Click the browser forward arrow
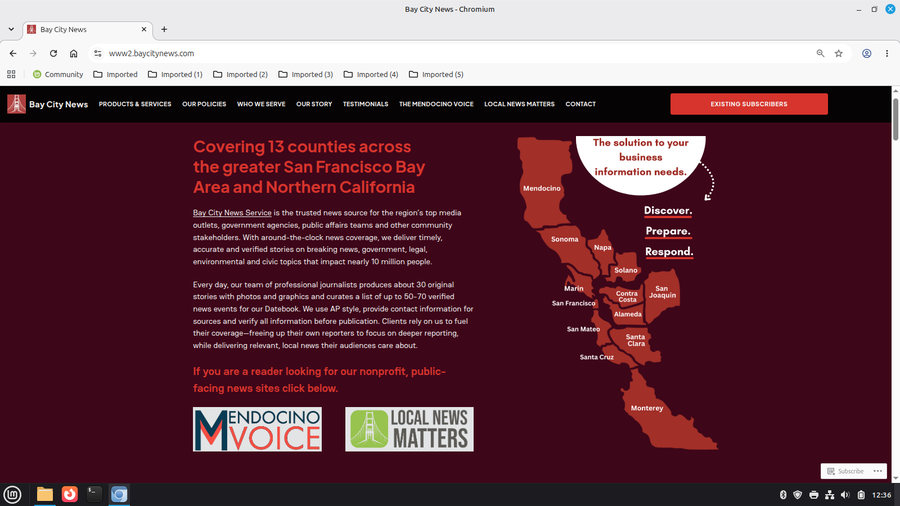 [33, 53]
